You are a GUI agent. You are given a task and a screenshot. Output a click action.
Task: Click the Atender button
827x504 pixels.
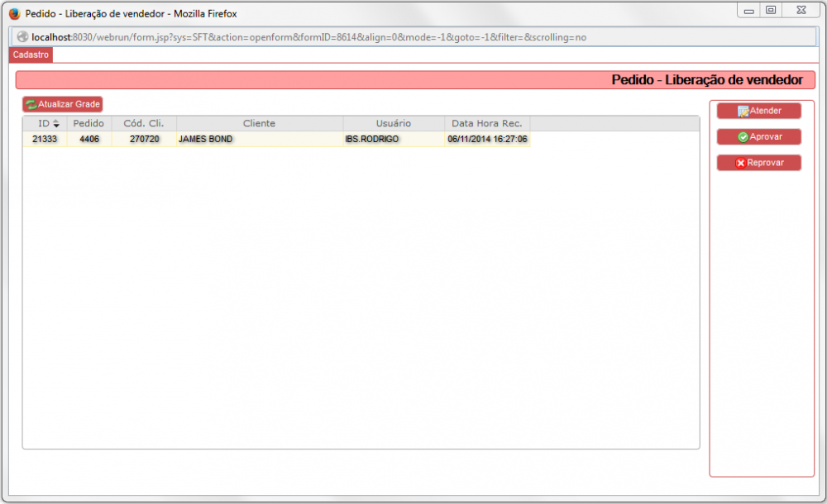click(x=758, y=111)
